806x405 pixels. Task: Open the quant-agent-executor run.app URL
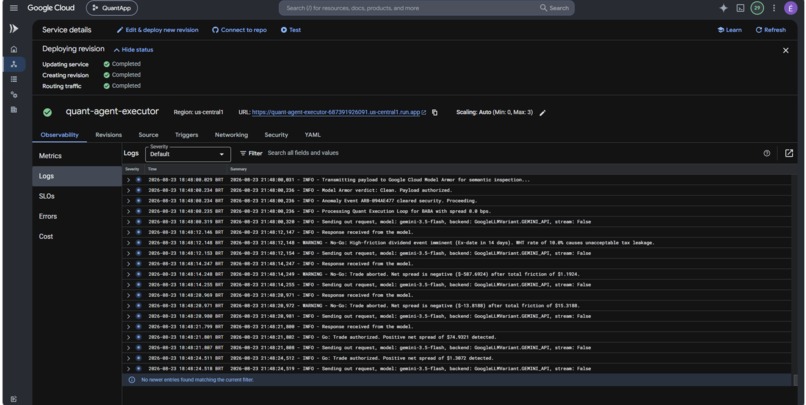(336, 112)
